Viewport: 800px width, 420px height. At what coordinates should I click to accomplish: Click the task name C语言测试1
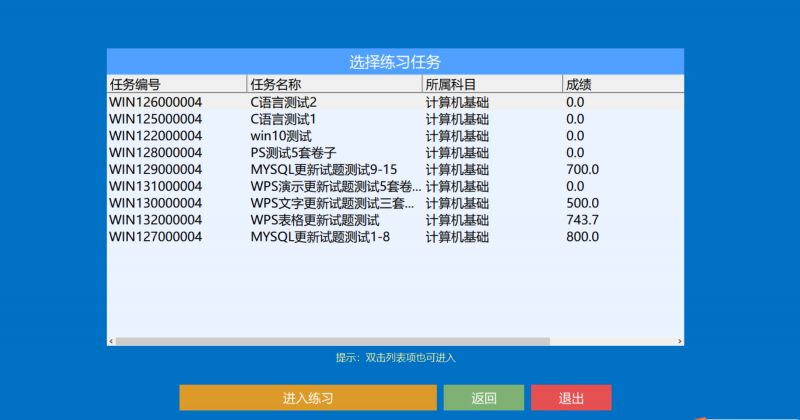point(283,119)
